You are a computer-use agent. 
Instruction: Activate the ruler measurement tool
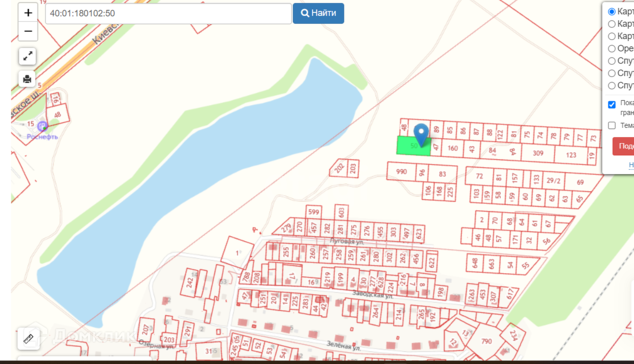click(x=28, y=338)
